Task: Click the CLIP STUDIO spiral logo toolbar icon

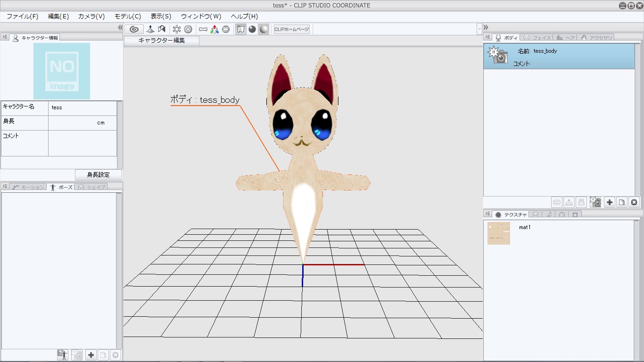Action: coord(134,29)
